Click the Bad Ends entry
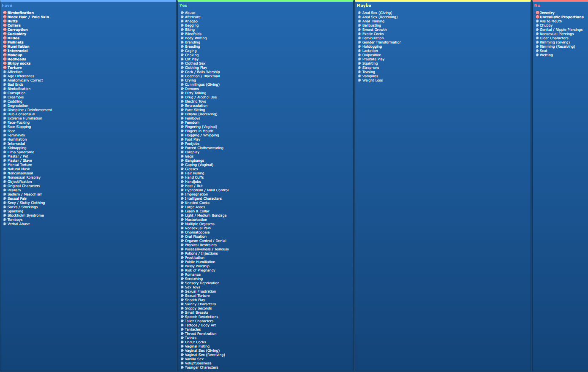588x372 pixels. [x=16, y=84]
